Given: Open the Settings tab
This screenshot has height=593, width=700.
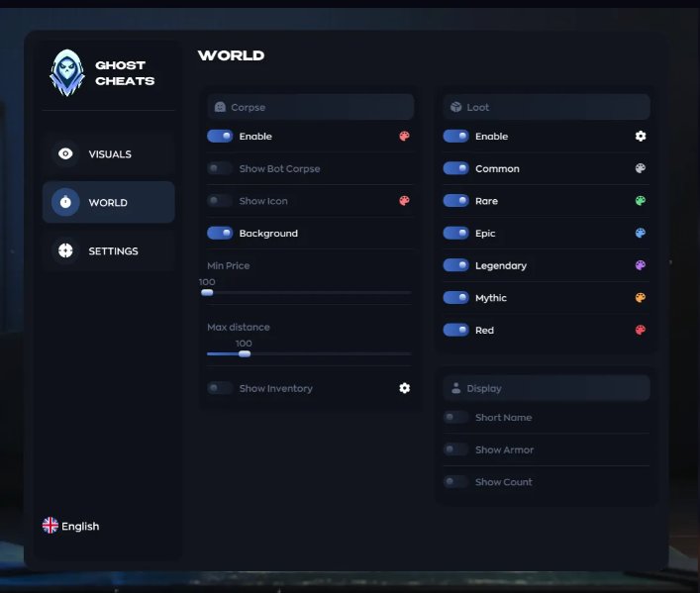Looking at the screenshot, I should pyautogui.click(x=109, y=250).
